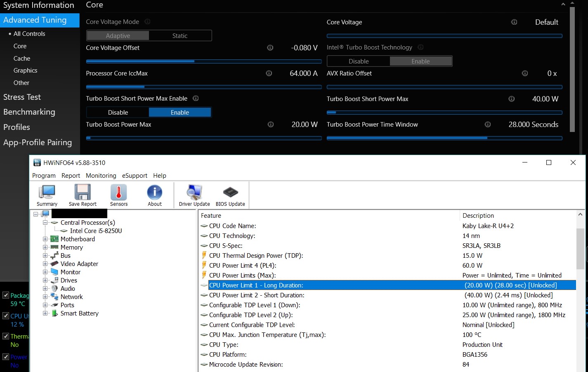The image size is (588, 372).
Task: Toggle the Package temperature checkbox
Action: pyautogui.click(x=6, y=295)
